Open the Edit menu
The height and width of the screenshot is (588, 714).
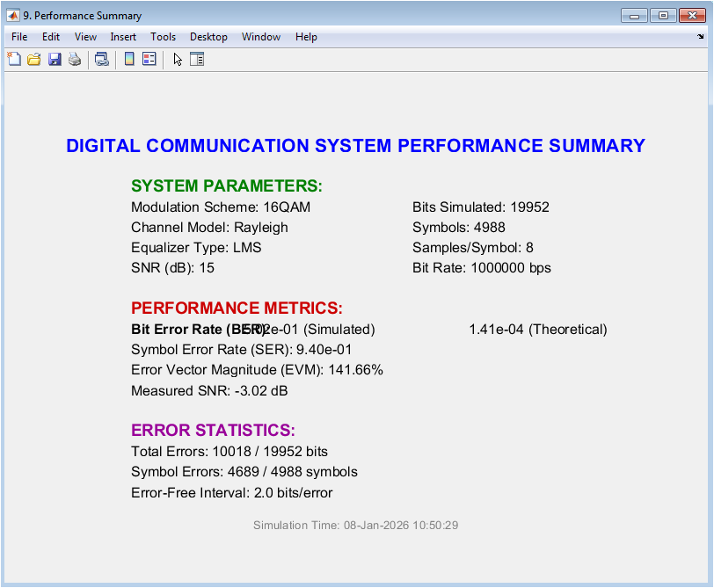pos(51,37)
